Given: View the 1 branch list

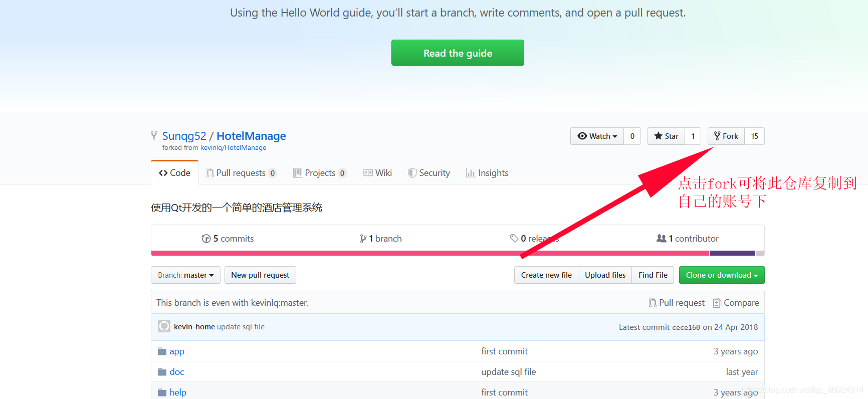Looking at the screenshot, I should [x=381, y=239].
